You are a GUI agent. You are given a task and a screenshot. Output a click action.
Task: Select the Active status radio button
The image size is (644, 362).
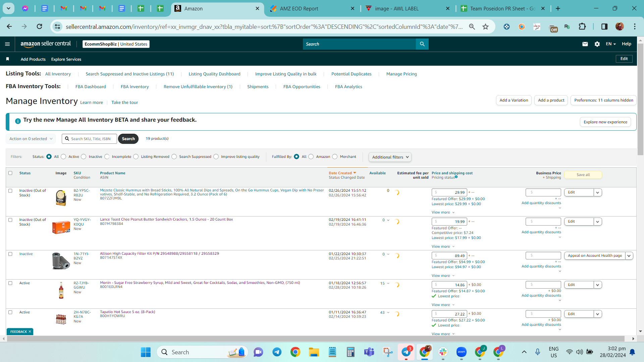(63, 157)
